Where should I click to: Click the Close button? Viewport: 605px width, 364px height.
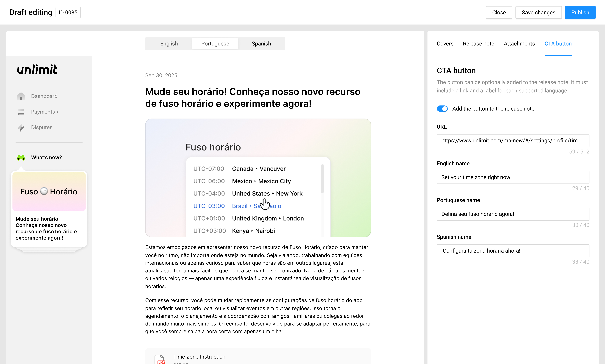499,12
